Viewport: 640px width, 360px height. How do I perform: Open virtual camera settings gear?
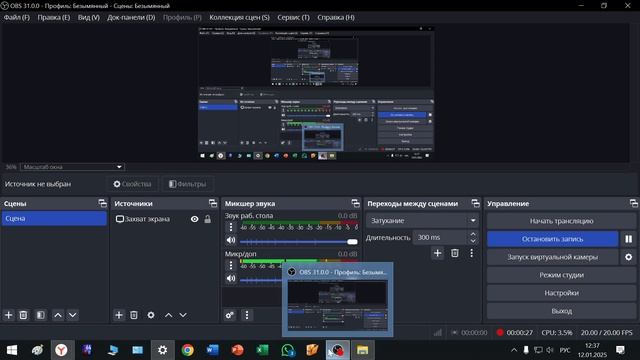(x=629, y=257)
